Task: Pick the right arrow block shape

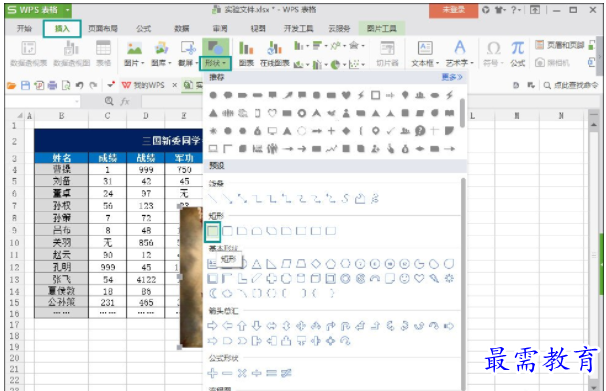Action: pos(212,326)
